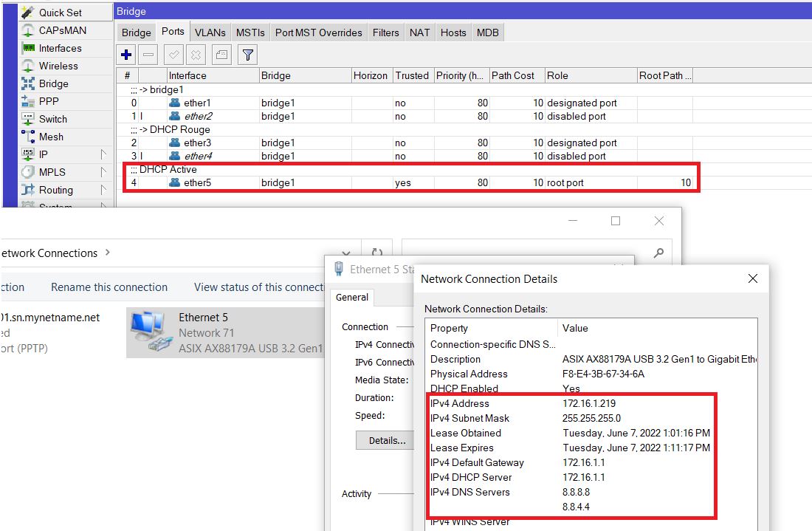Expand the MPLS submenu arrow
The height and width of the screenshot is (531, 812).
[103, 172]
